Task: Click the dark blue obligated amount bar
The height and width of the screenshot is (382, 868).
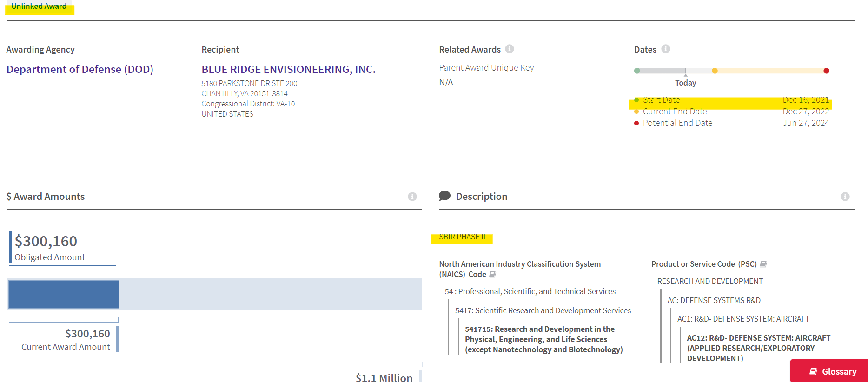Action: click(64, 294)
